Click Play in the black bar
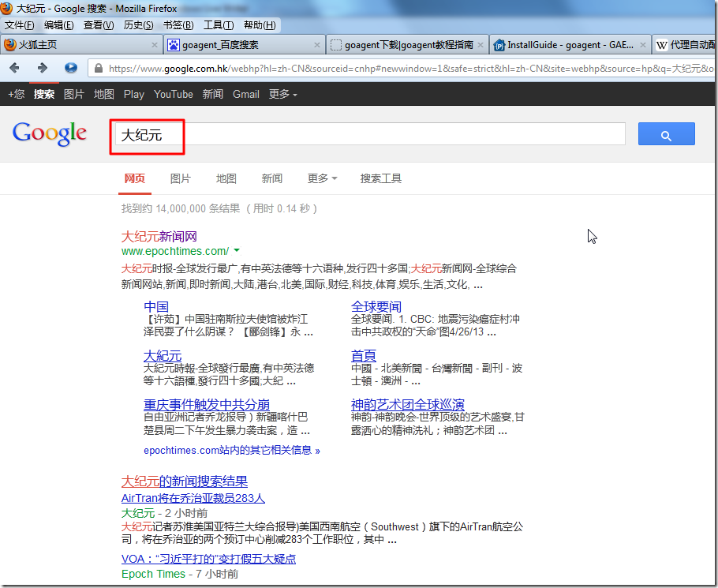The width and height of the screenshot is (718, 588). click(133, 95)
